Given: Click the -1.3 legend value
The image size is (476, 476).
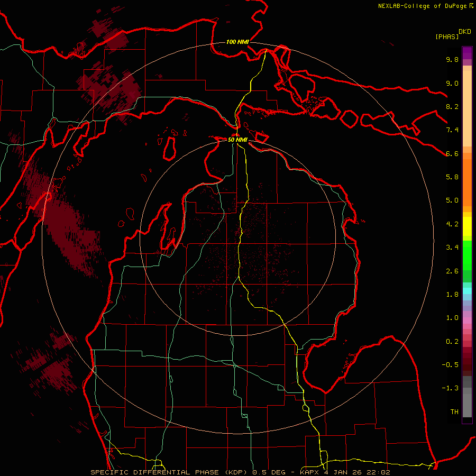Looking at the screenshot, I should 450,388.
